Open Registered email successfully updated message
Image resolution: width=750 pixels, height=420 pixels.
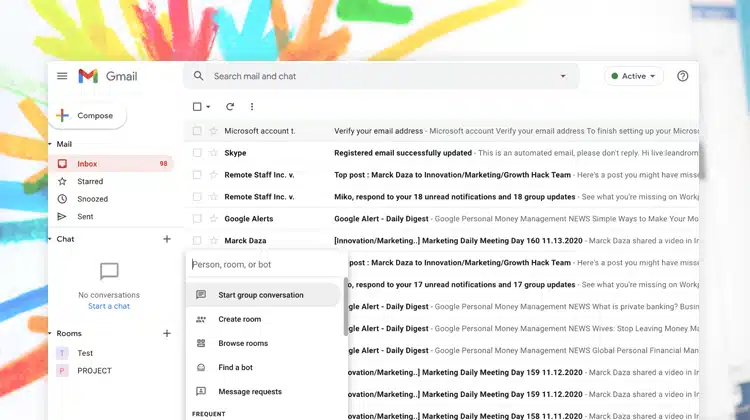(x=403, y=153)
